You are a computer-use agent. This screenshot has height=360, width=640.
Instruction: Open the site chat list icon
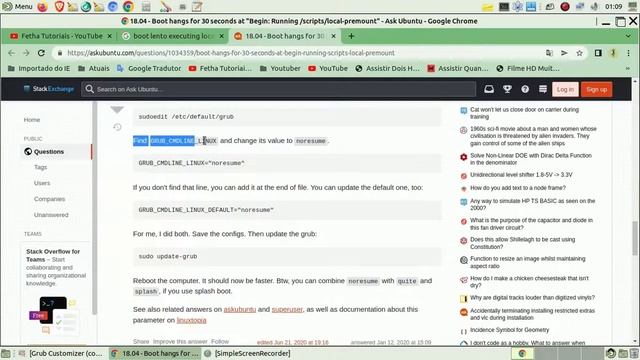point(543,89)
